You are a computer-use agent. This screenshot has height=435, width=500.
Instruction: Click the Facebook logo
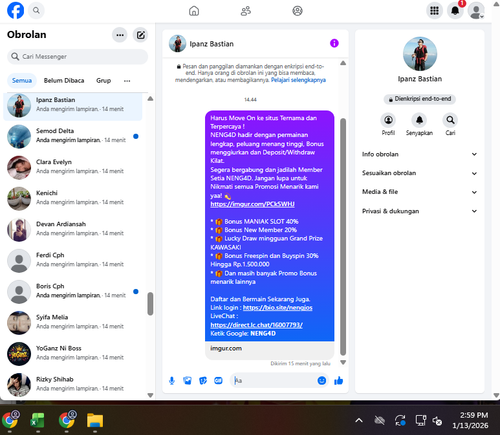tap(15, 10)
